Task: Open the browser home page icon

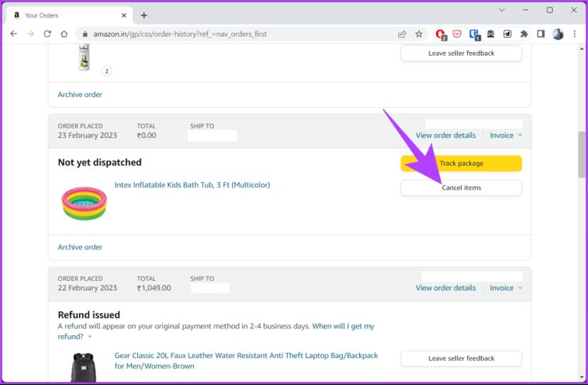Action: [64, 34]
